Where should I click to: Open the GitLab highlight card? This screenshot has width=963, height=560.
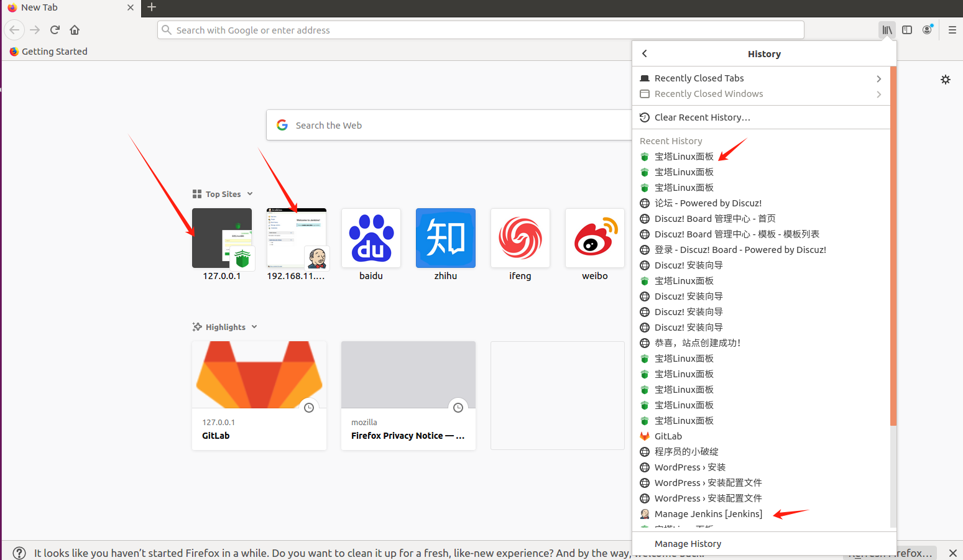click(259, 395)
